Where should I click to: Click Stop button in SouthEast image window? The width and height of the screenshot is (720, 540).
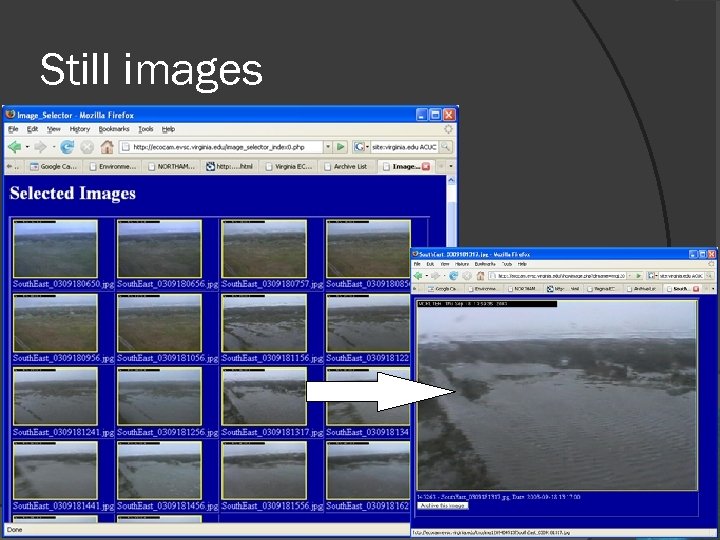pos(467,276)
